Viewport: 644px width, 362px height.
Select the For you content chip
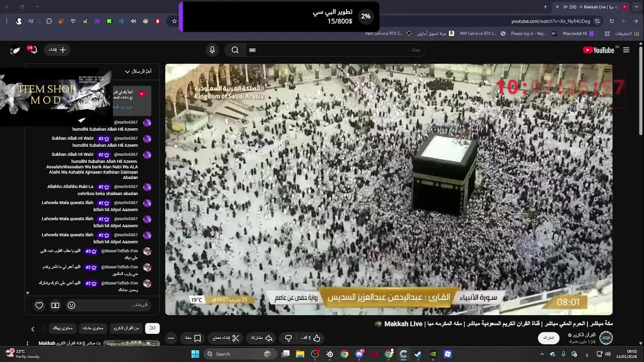pyautogui.click(x=62, y=328)
